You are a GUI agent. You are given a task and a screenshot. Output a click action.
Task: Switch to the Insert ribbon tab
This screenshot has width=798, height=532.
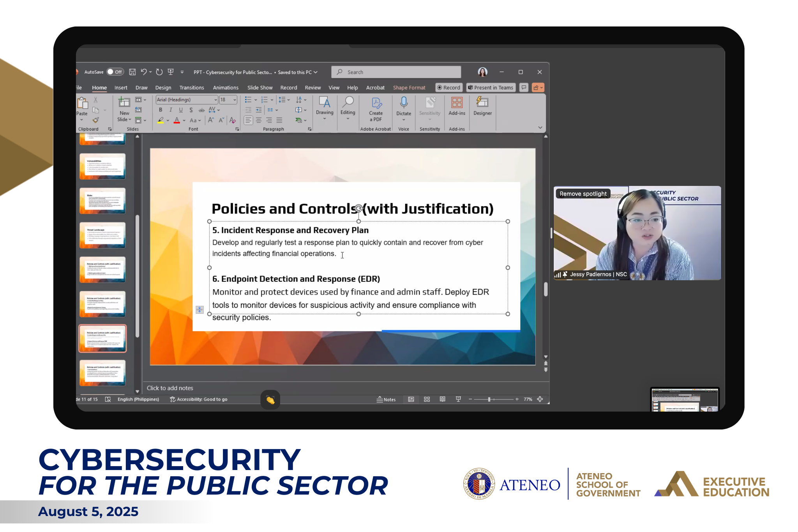[x=121, y=87]
